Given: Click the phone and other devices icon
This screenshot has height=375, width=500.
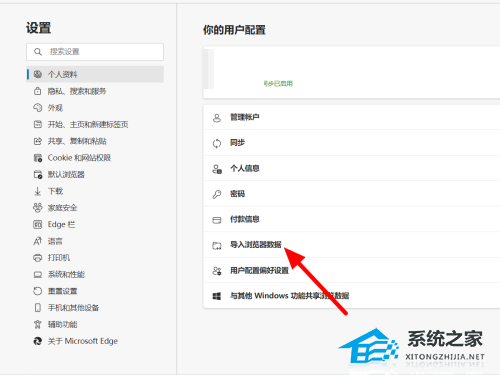Looking at the screenshot, I should [38, 308].
